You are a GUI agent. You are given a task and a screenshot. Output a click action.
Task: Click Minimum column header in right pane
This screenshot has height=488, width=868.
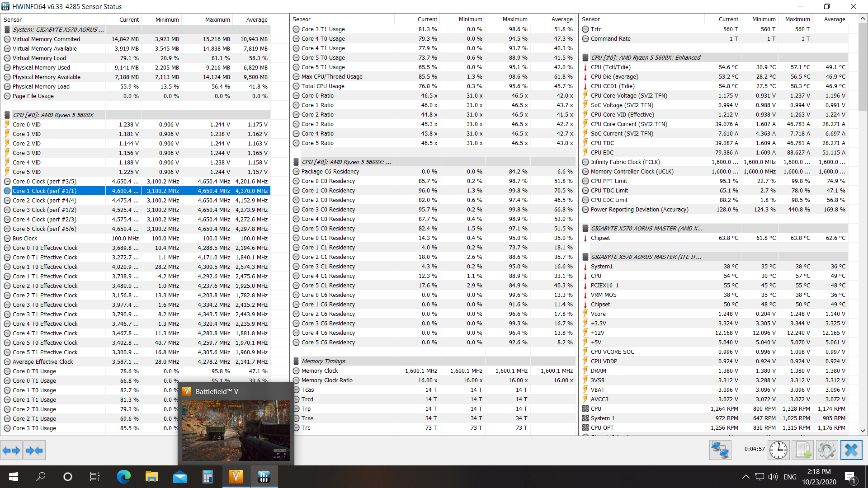click(x=760, y=19)
